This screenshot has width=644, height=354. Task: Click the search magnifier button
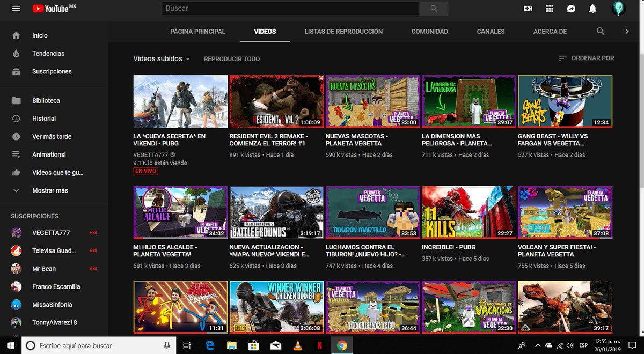coord(434,9)
